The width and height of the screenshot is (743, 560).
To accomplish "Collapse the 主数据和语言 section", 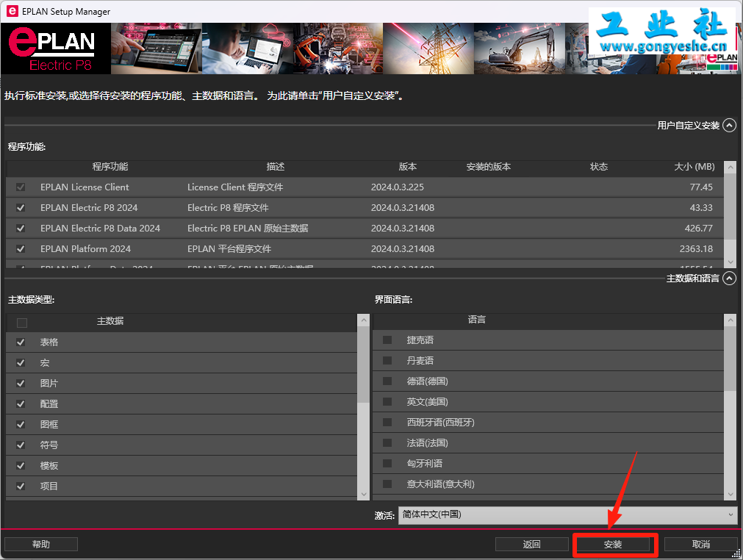I will (x=729, y=278).
